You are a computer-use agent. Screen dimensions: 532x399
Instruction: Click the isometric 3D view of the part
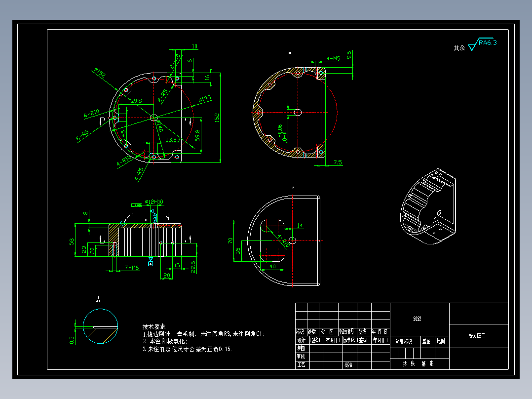[x=428, y=206]
